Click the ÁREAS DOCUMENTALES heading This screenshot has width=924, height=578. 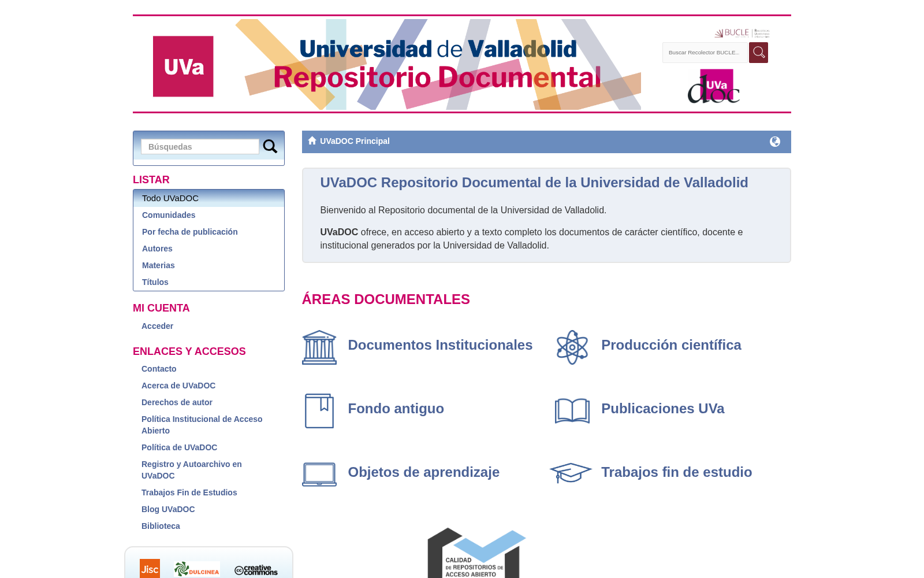coord(386,299)
